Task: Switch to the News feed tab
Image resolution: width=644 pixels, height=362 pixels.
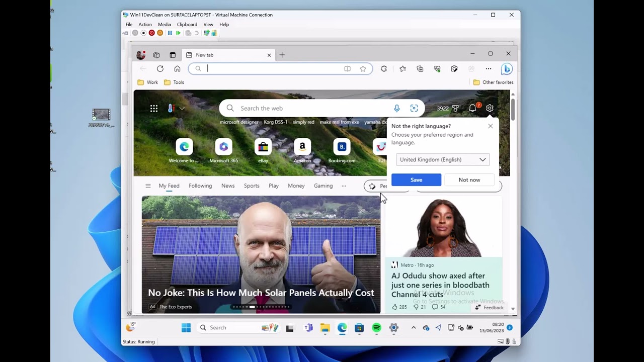Action: point(228,186)
